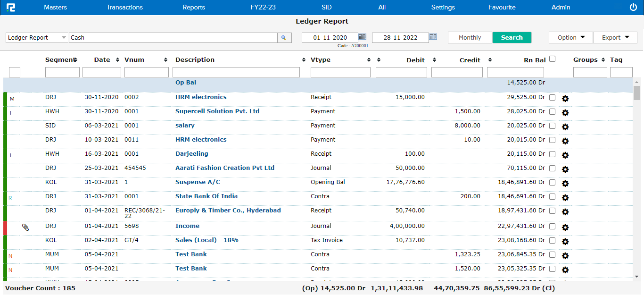
Task: Click the Description column filter field
Action: click(x=236, y=72)
